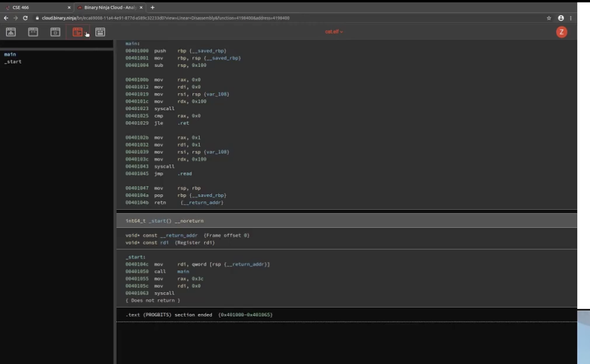The image size is (590, 364).
Task: Select the curly-braces view icon
Action: coord(55,32)
